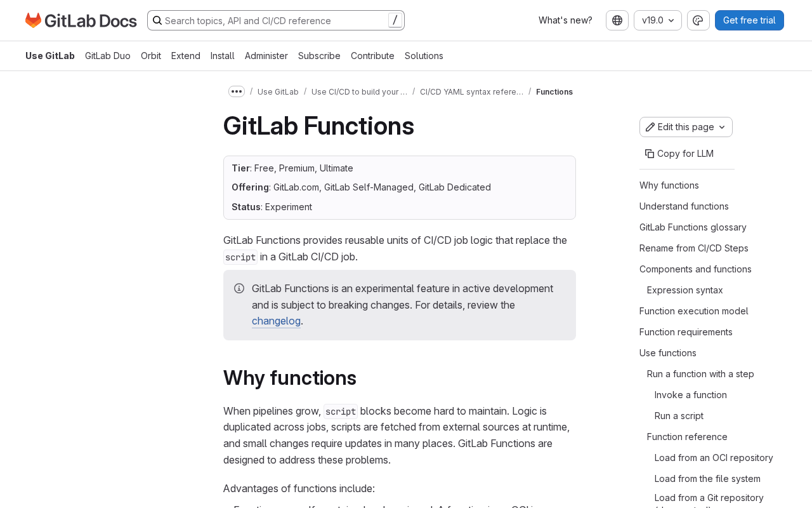The height and width of the screenshot is (508, 812).
Task: Click the Advantages of functions include text
Action: tap(299, 488)
